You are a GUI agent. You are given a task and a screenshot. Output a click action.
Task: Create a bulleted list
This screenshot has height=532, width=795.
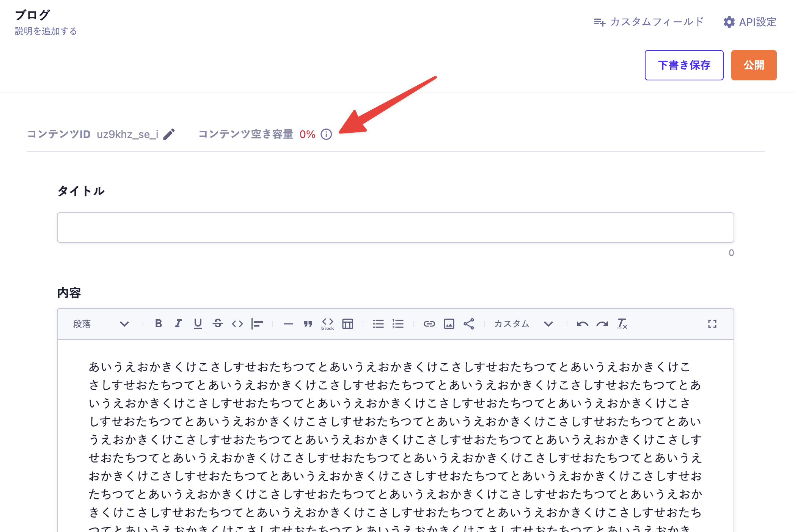click(x=378, y=323)
